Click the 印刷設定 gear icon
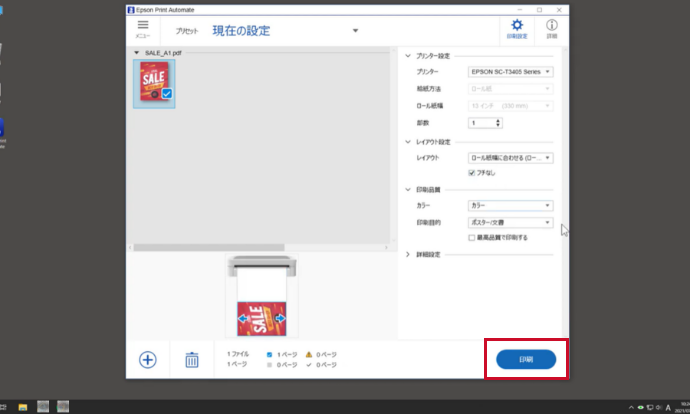 click(517, 27)
